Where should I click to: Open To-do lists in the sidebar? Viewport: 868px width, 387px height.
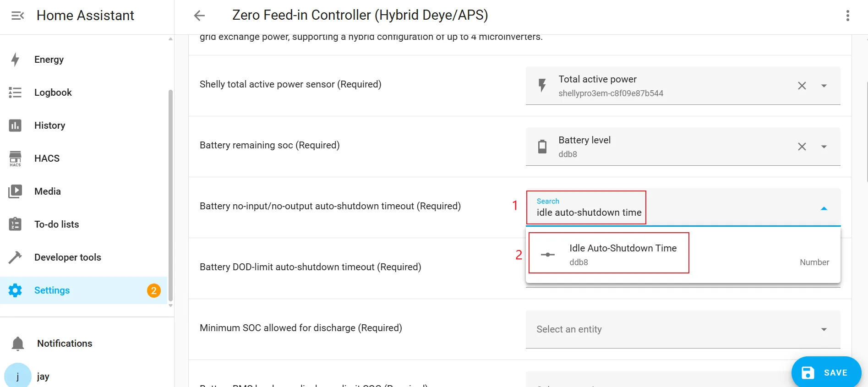tap(57, 224)
